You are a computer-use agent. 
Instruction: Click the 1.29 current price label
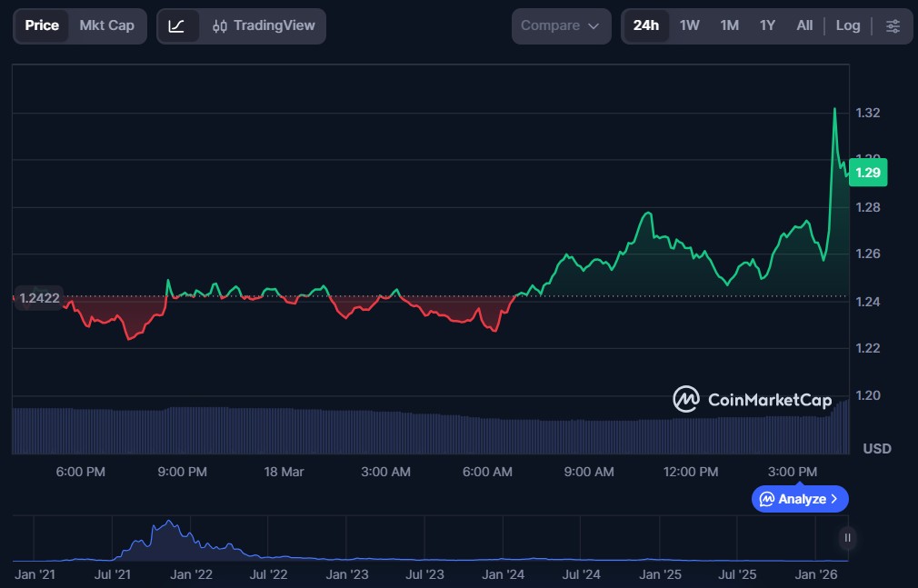click(867, 173)
